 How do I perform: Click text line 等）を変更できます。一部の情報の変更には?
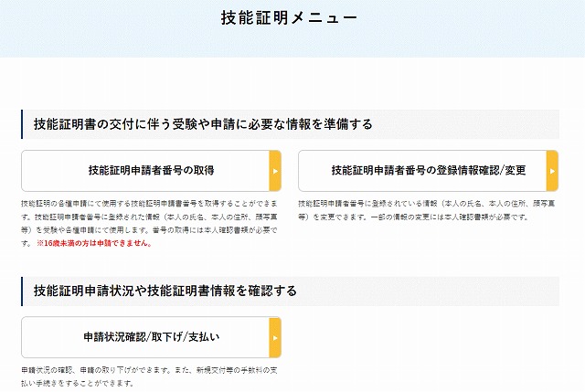coord(413,217)
